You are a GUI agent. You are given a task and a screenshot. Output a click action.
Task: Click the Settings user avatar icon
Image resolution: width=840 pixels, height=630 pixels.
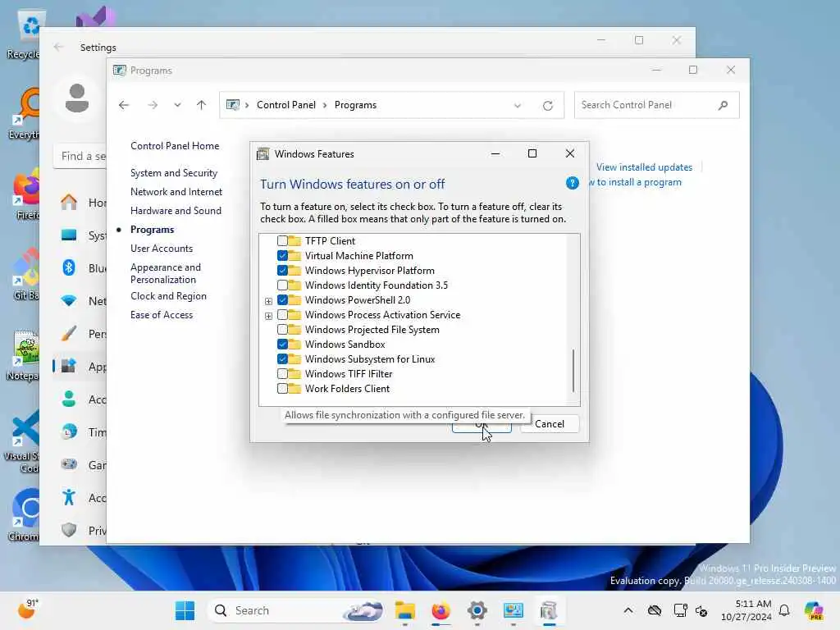76,98
